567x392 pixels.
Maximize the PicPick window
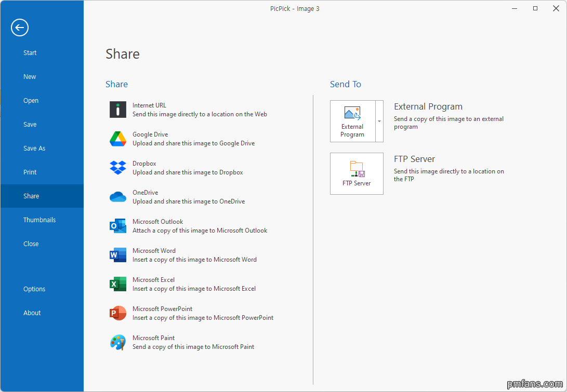[535, 8]
